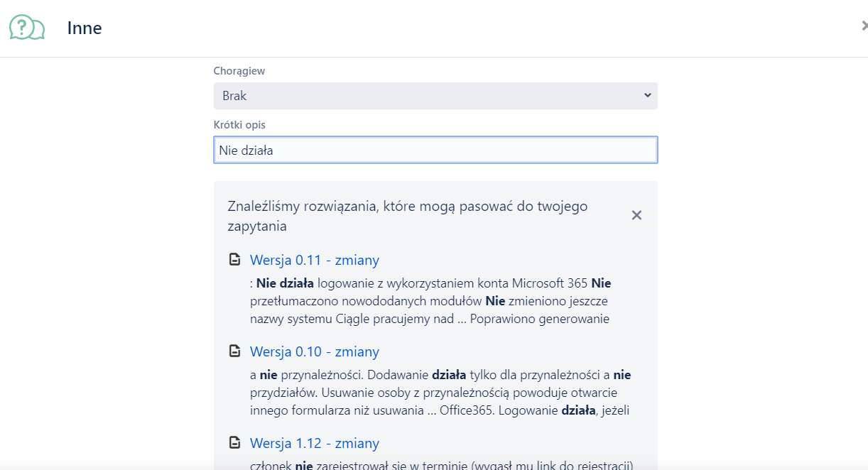Screen dimensions: 868x470
Task: Click the snippet mentioning Office365 logowanie
Action: 440,393
